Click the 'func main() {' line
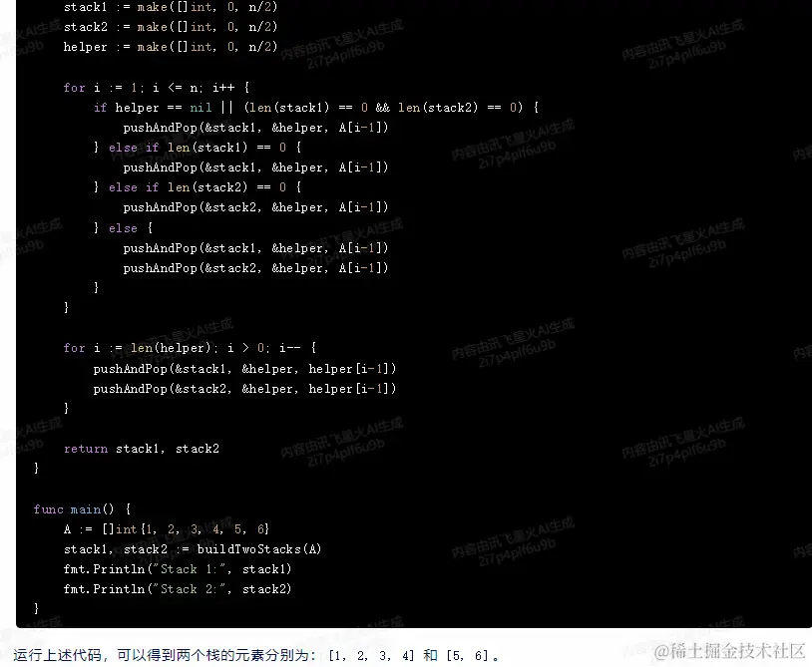This screenshot has height=667, width=812. point(82,509)
